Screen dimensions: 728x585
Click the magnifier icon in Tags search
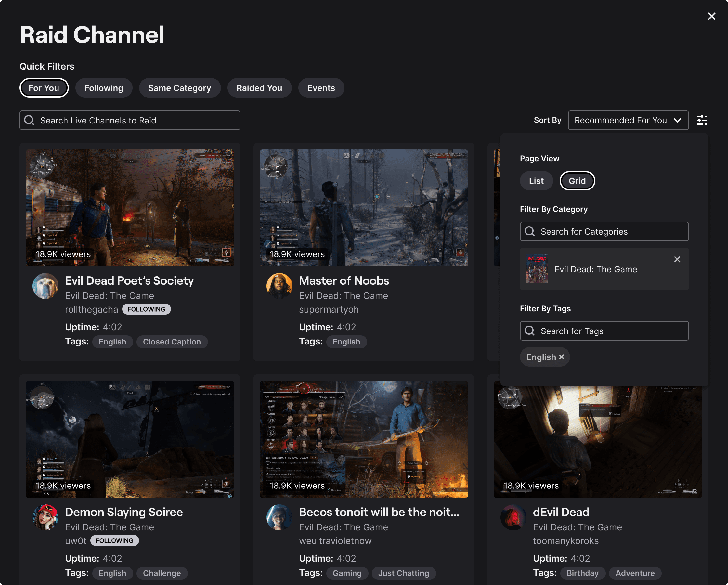coord(529,331)
